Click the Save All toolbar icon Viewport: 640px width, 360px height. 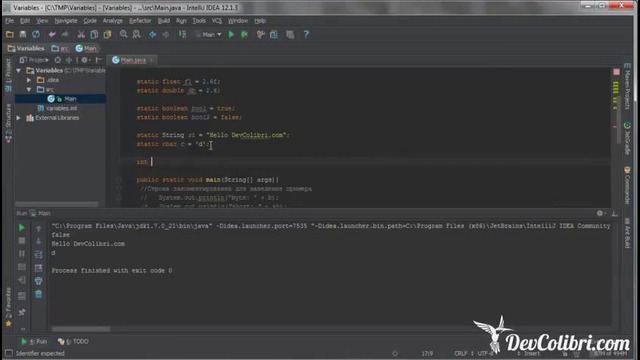pos(23,35)
